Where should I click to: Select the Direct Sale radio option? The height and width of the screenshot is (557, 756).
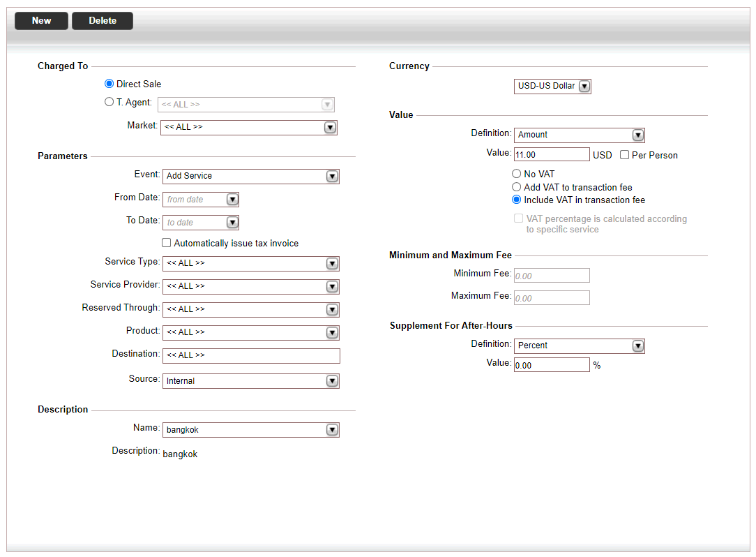(x=109, y=84)
